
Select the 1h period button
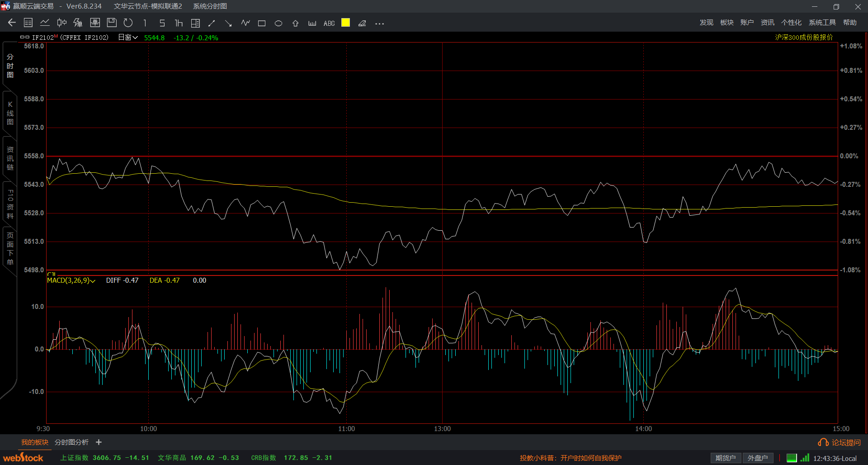[x=179, y=23]
